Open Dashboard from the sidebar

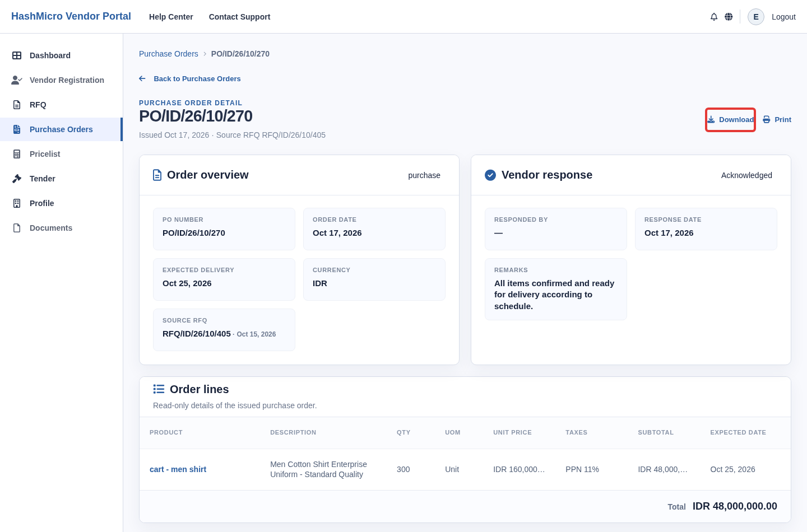(x=61, y=55)
